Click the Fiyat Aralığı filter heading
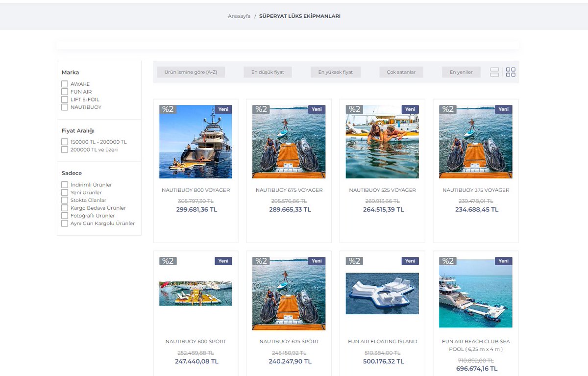The image size is (588, 376). (78, 131)
